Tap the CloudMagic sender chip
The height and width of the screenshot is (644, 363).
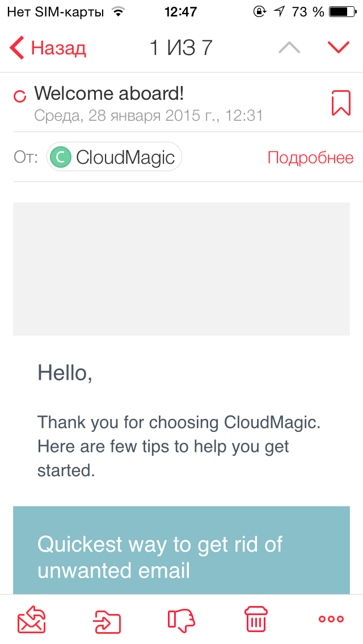tap(114, 157)
